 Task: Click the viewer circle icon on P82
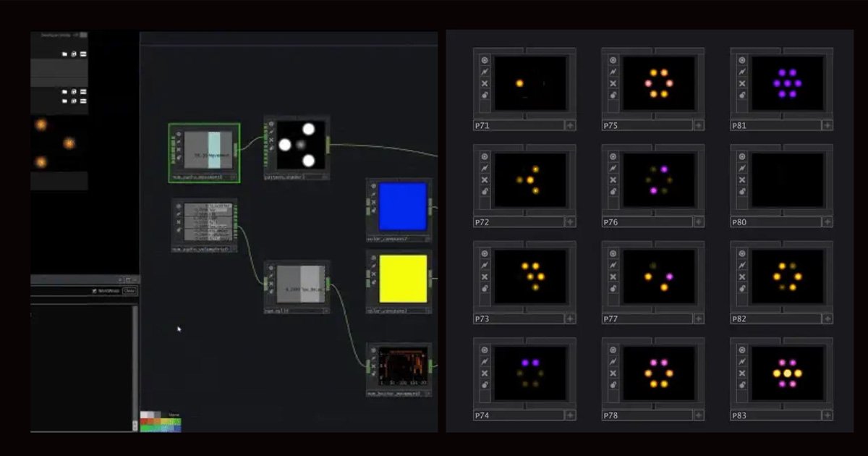742,253
